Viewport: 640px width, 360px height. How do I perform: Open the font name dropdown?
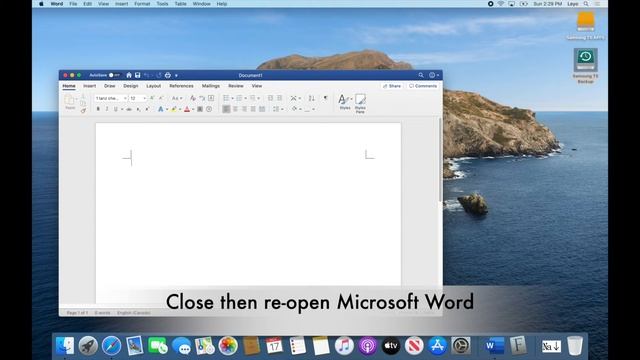(125, 98)
